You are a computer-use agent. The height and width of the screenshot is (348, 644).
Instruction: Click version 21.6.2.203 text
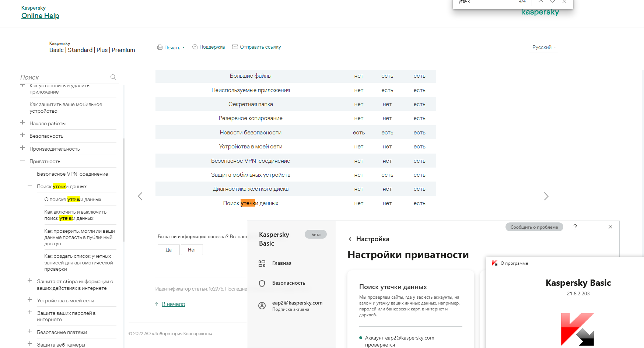point(578,294)
